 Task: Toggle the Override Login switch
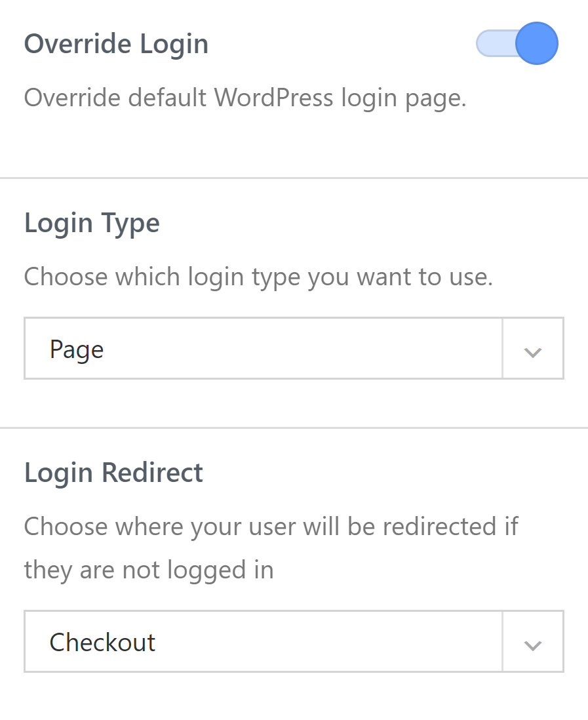point(517,44)
